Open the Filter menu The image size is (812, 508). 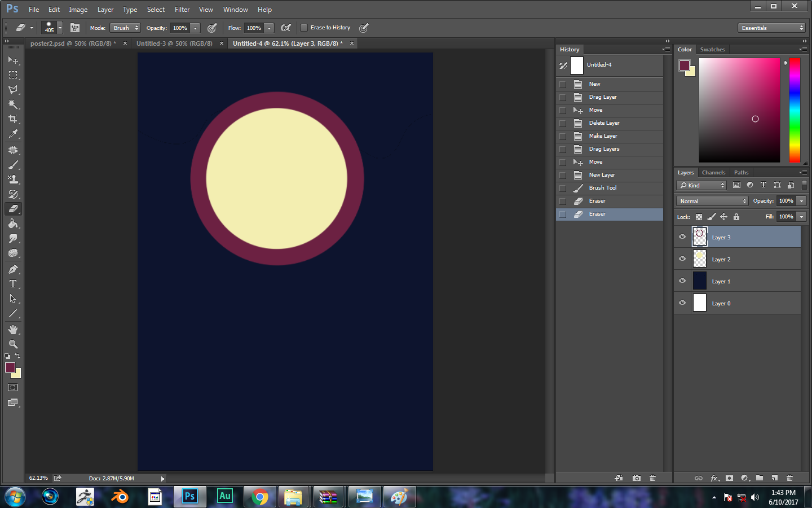tap(182, 10)
